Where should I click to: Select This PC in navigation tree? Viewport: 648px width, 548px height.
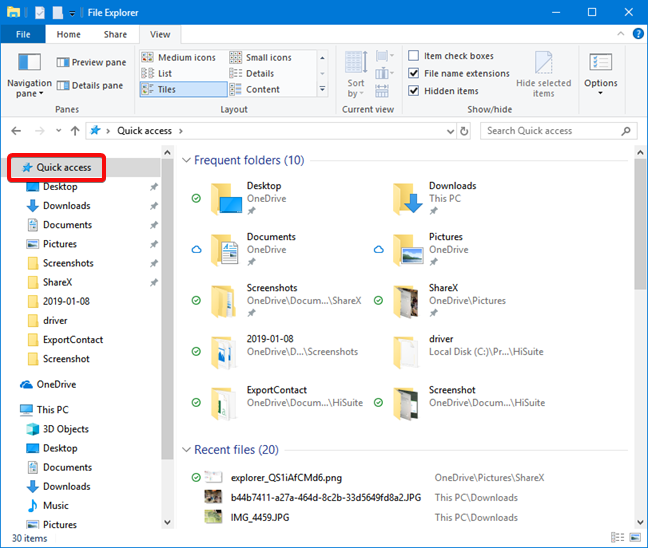click(44, 410)
